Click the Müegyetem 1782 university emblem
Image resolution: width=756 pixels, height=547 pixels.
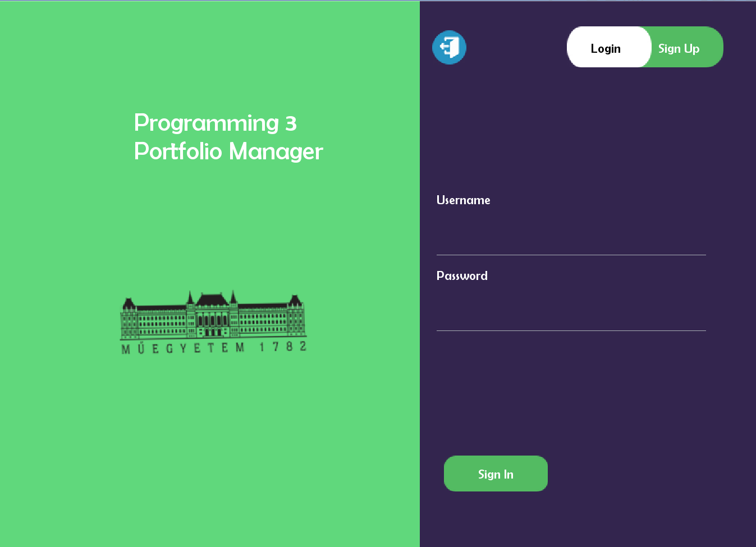(x=213, y=323)
